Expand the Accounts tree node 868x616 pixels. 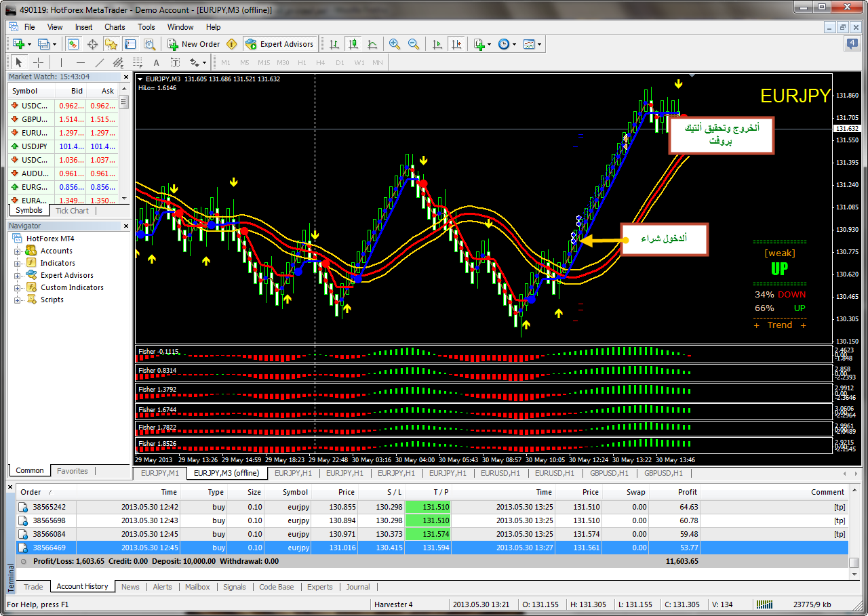[17, 251]
